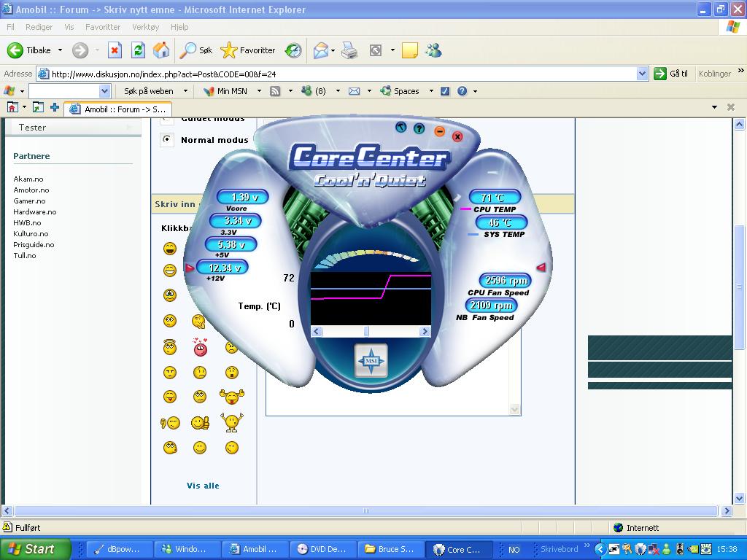
Task: Open the Fil menu
Action: (x=10, y=27)
